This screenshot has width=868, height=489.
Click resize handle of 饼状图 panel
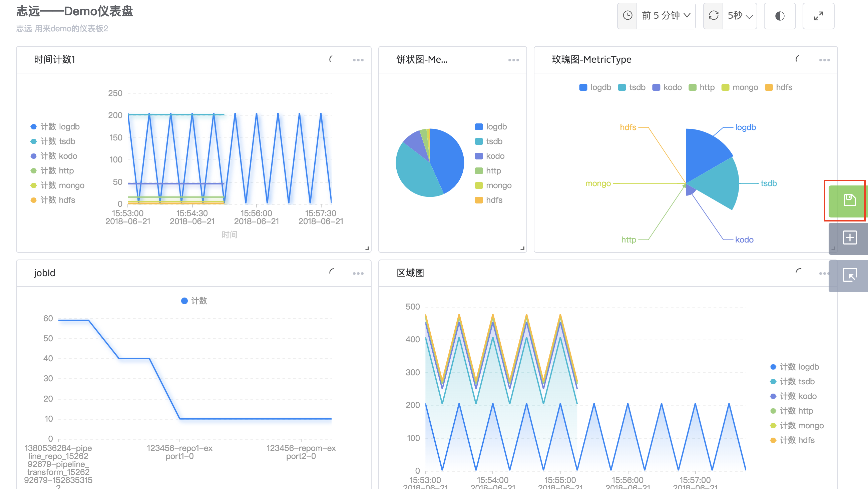tap(522, 249)
